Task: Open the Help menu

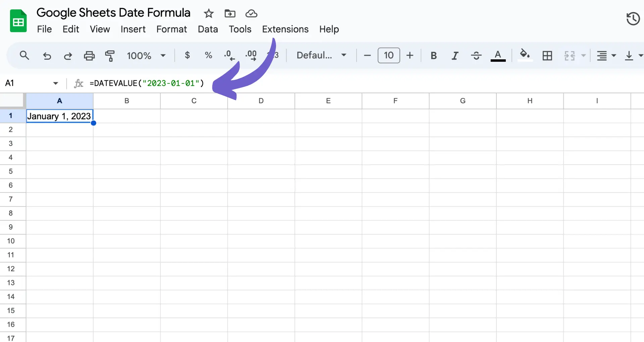Action: pyautogui.click(x=329, y=29)
